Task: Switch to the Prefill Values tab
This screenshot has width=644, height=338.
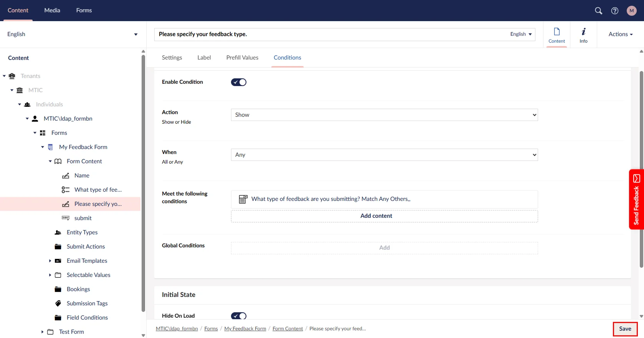Action: pyautogui.click(x=242, y=58)
